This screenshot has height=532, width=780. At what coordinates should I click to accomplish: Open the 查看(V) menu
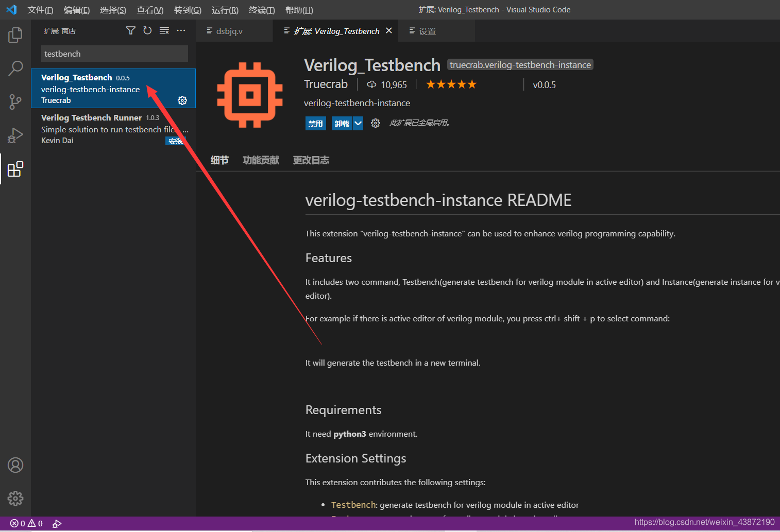click(150, 10)
